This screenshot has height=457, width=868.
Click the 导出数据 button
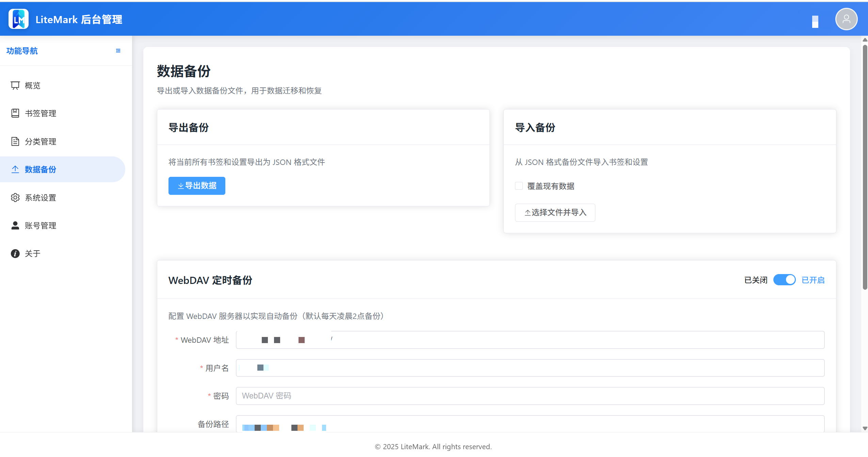(x=197, y=186)
